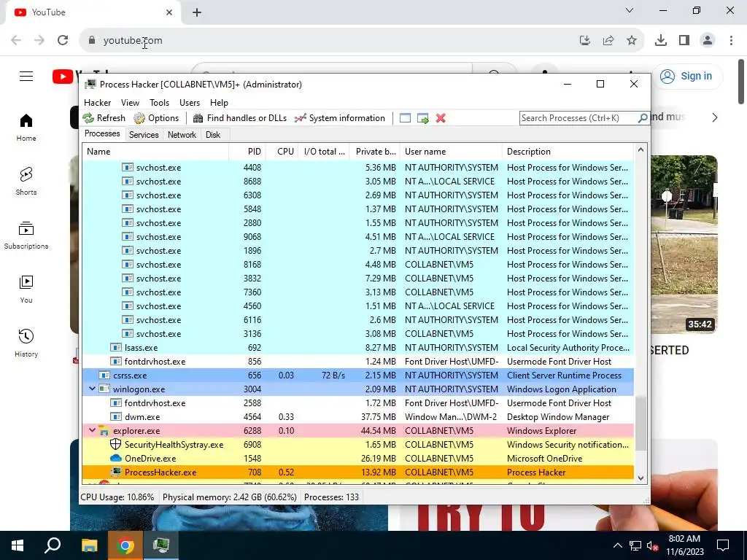The width and height of the screenshot is (747, 560).
Task: Select fontdrvhost.exe with PID 2588
Action: tap(357, 402)
